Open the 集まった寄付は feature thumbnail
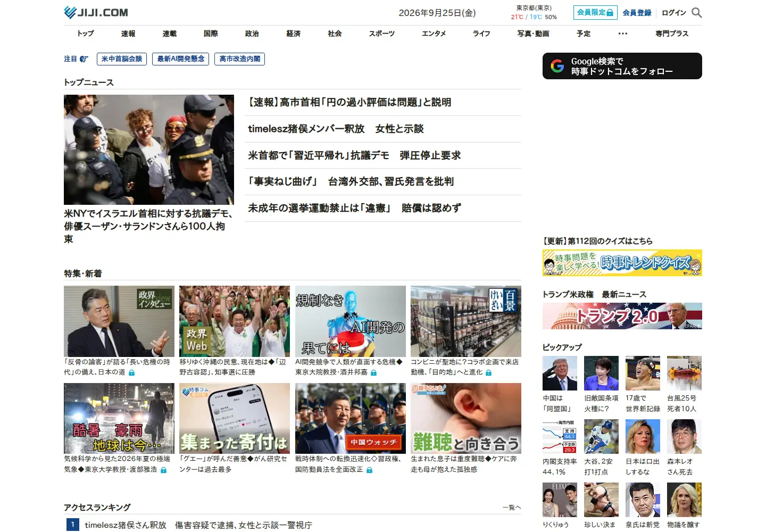 coord(235,419)
